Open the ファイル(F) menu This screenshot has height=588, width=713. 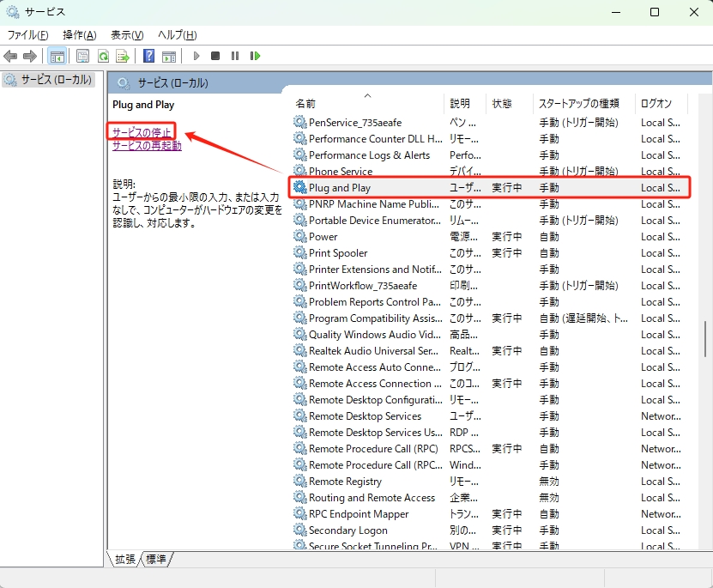(x=28, y=34)
